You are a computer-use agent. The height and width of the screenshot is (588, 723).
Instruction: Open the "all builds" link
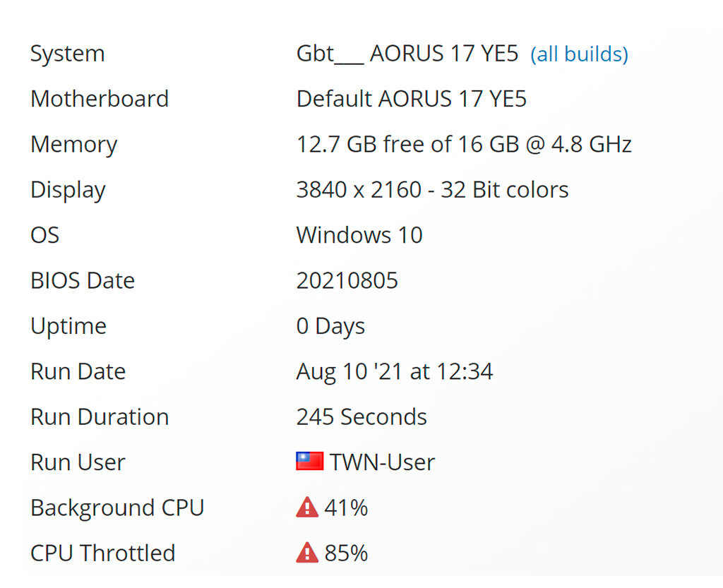point(579,54)
